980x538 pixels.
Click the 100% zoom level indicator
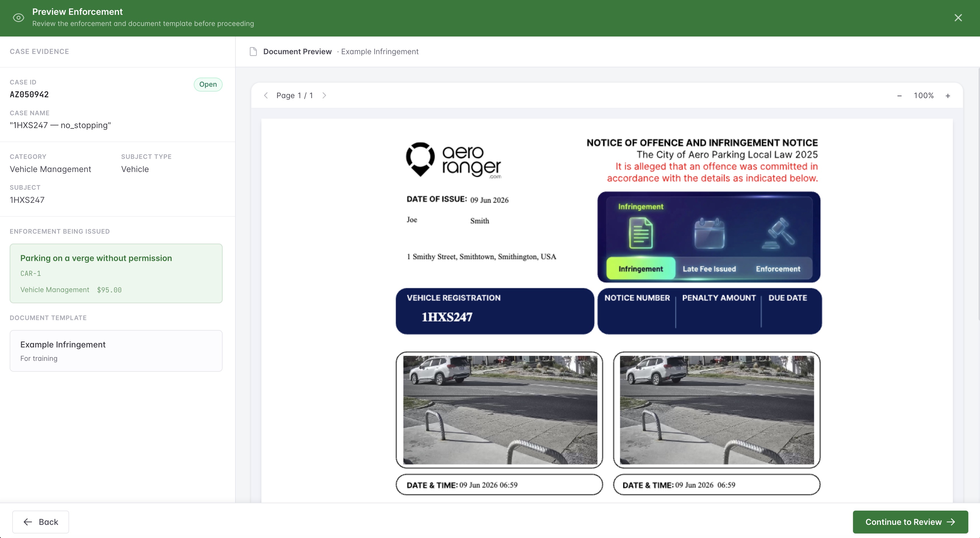pos(924,96)
